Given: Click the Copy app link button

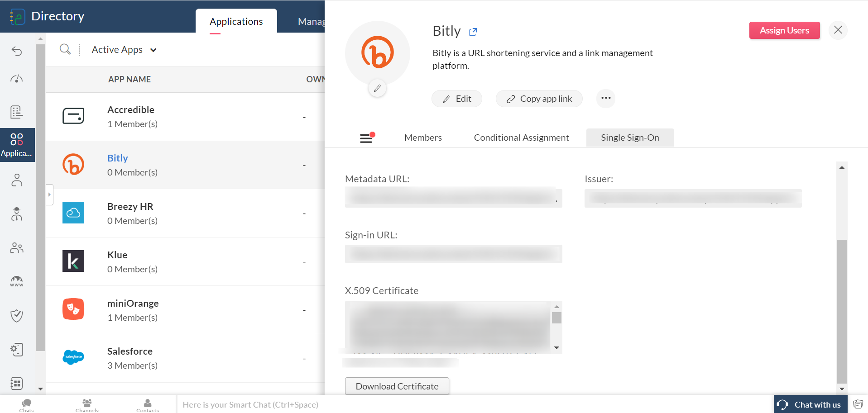Looking at the screenshot, I should 539,99.
